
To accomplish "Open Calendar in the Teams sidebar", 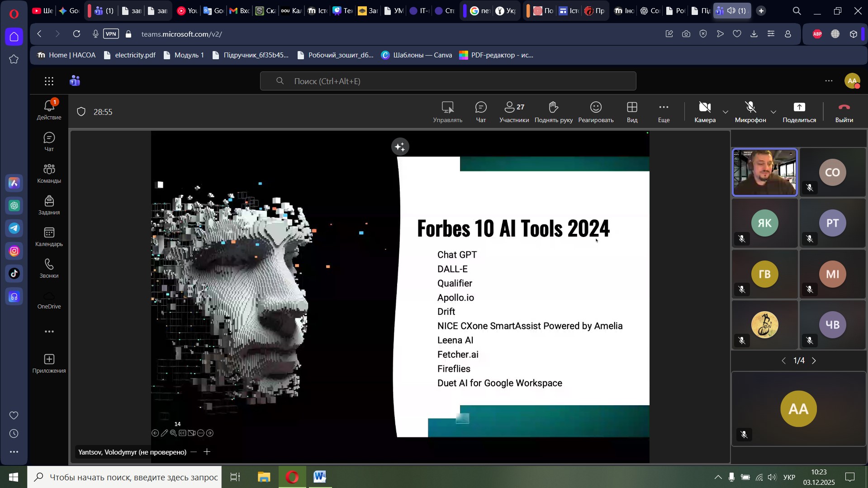I will [49, 237].
